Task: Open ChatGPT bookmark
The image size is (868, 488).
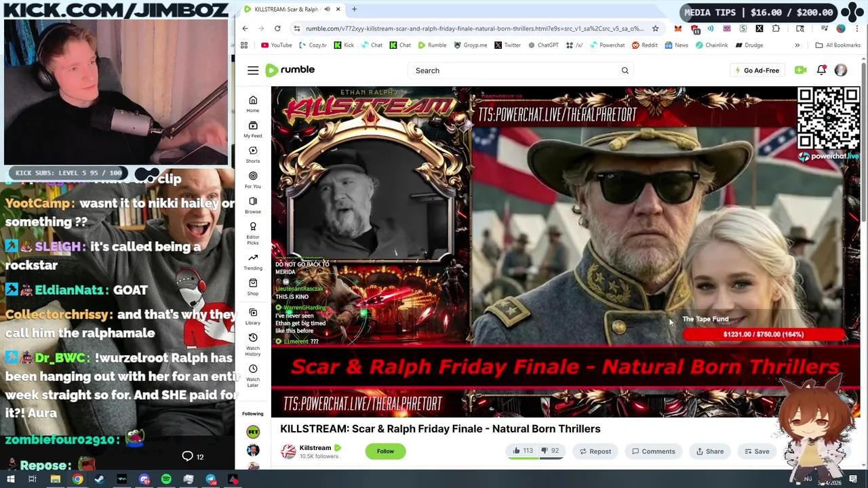Action: pos(542,45)
